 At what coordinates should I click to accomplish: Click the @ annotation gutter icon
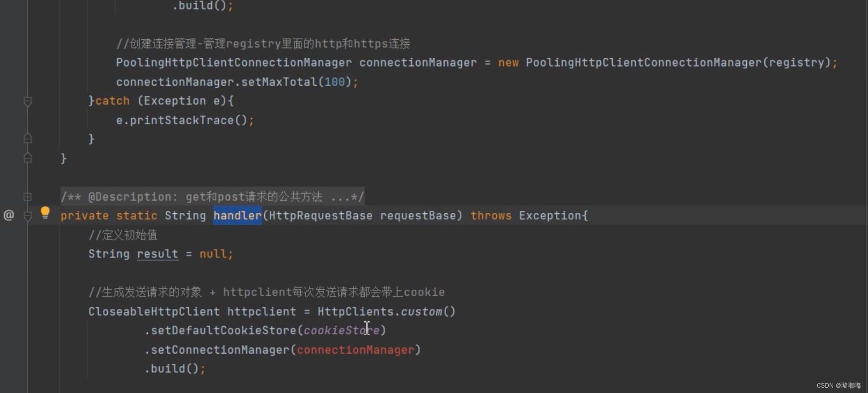coord(9,215)
